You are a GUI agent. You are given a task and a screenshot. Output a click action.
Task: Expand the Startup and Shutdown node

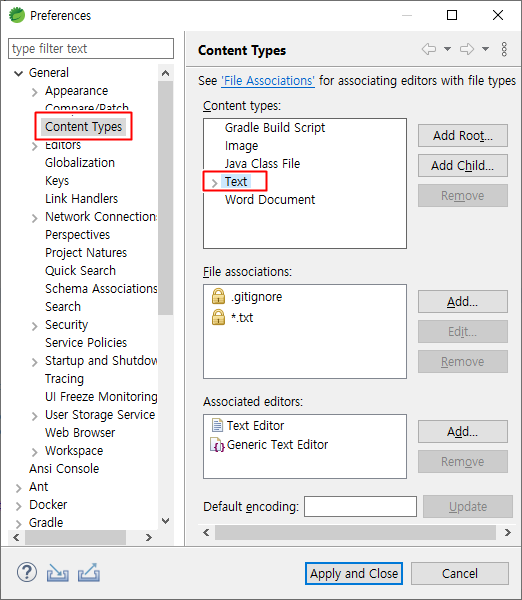(x=34, y=362)
